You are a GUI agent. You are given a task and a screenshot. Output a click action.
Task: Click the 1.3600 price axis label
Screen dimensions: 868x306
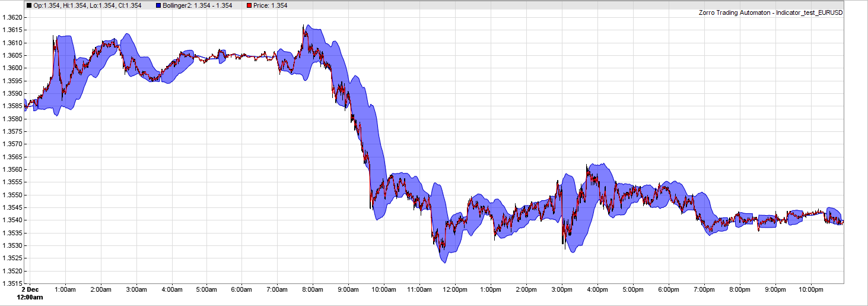[x=13, y=68]
